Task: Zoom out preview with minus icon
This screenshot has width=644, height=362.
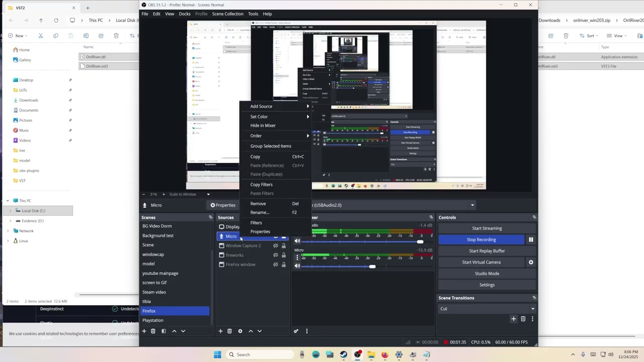Action: pos(144,194)
